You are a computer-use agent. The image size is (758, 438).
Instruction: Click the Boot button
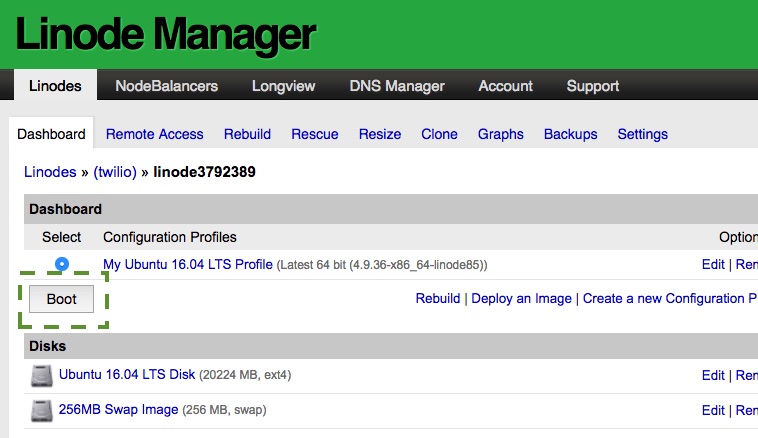(x=61, y=299)
